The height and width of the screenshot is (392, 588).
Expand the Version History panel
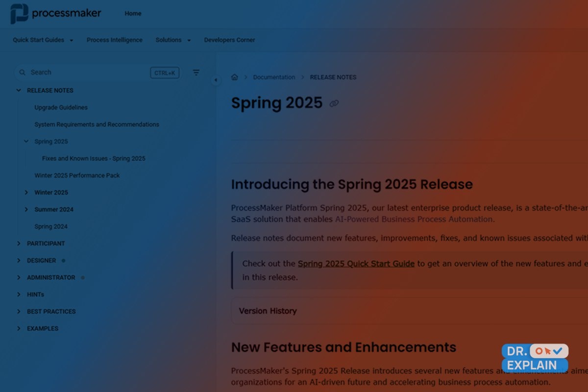pos(409,311)
